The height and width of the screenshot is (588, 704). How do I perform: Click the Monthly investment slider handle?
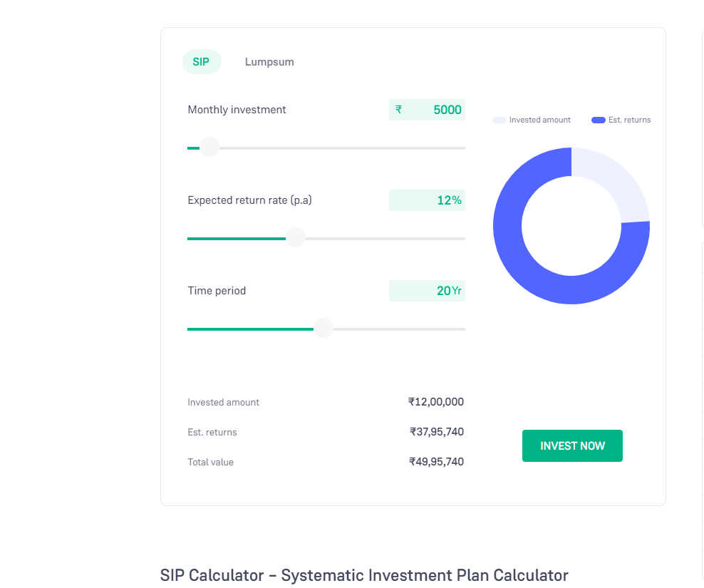(x=209, y=148)
